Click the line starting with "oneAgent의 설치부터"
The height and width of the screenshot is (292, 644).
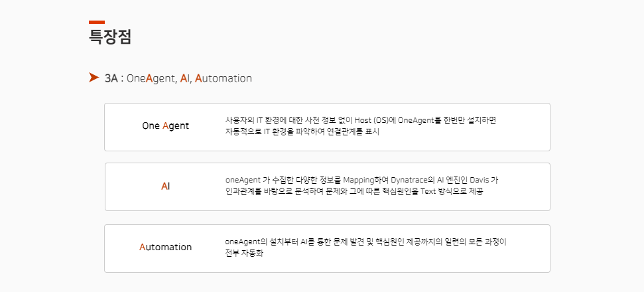pyautogui.click(x=365, y=242)
